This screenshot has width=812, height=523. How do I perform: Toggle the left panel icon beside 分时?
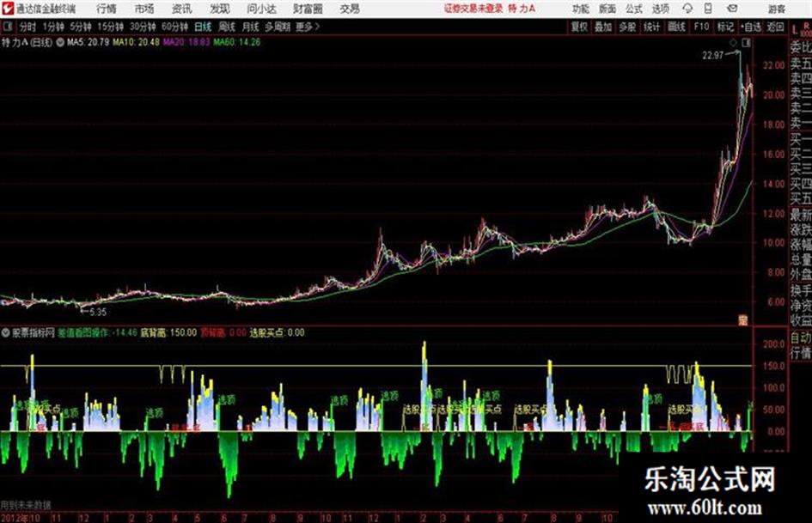click(x=7, y=27)
